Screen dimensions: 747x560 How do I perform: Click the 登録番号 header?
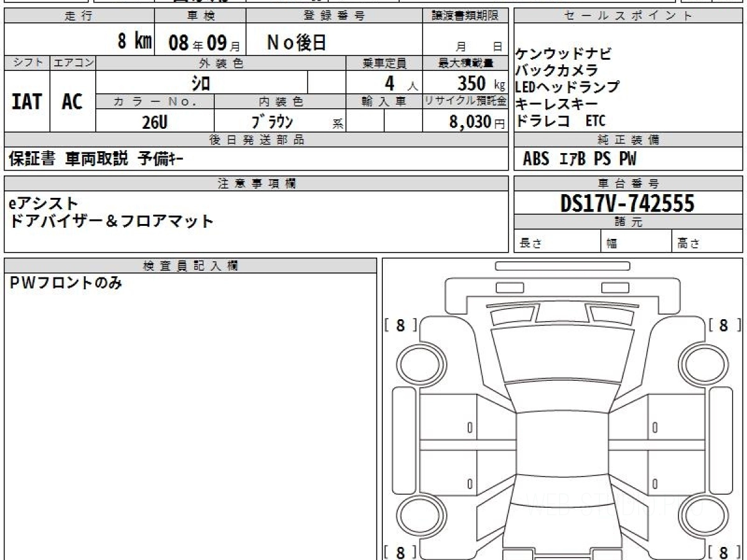334,16
